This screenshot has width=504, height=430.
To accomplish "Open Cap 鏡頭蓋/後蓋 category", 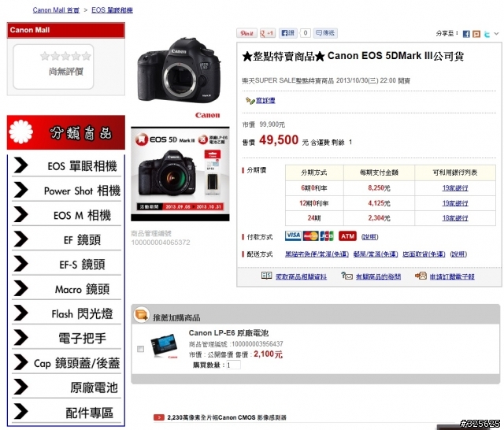I will (66, 363).
